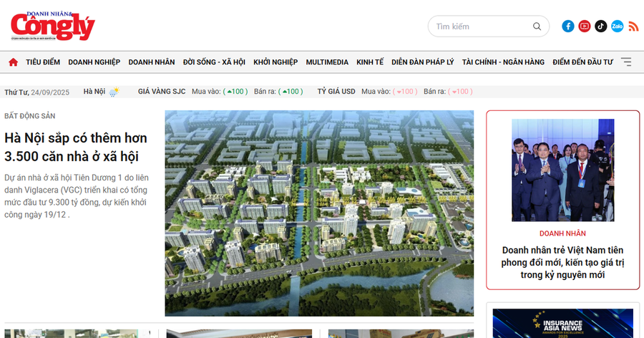This screenshot has height=338, width=644.
Task: Click the Công lý site logo
Action: pos(52,26)
